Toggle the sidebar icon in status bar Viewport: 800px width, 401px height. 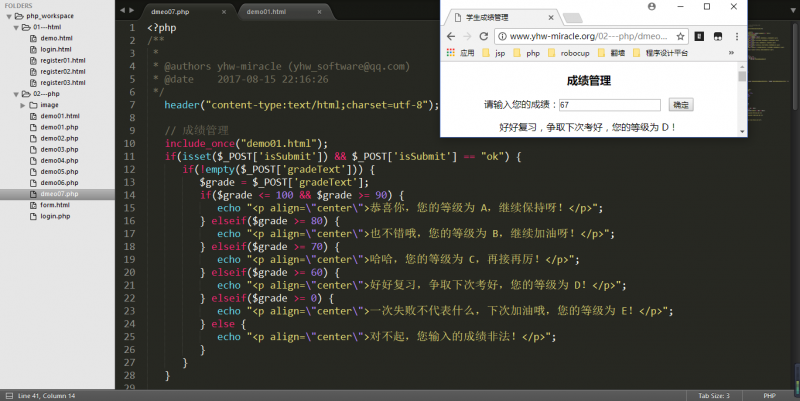pyautogui.click(x=7, y=395)
